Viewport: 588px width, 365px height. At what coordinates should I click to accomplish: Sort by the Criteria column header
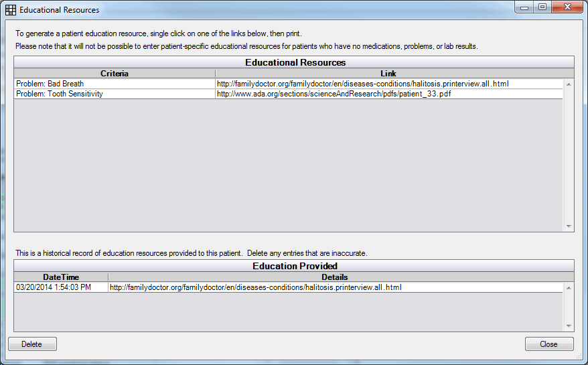(115, 74)
